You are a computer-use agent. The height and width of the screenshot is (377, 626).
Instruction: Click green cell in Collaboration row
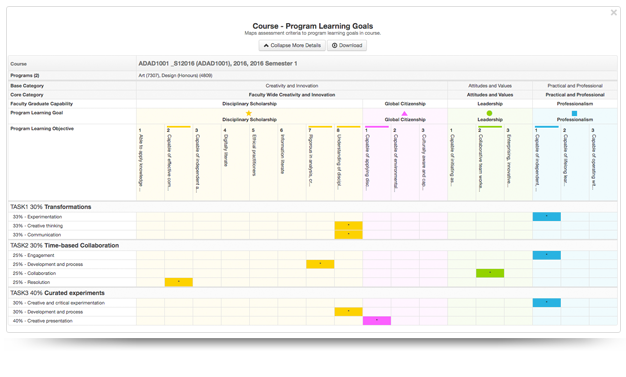(490, 273)
